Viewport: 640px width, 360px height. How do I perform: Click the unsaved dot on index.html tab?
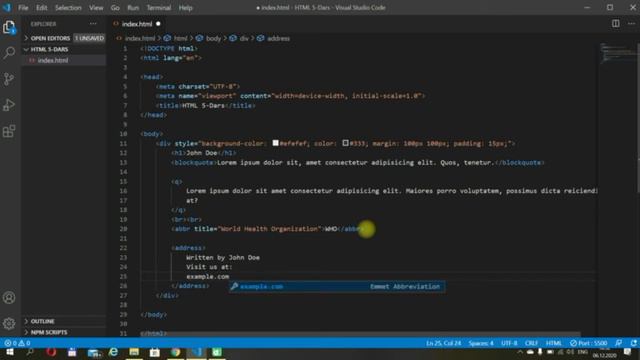tap(158, 24)
